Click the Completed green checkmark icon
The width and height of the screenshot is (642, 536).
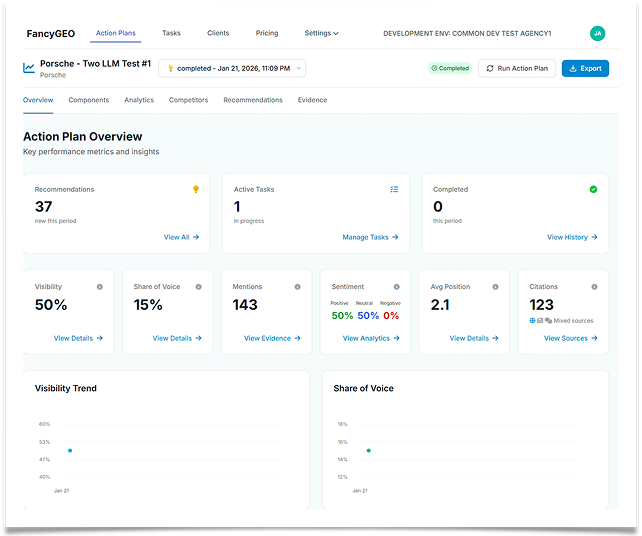point(593,189)
